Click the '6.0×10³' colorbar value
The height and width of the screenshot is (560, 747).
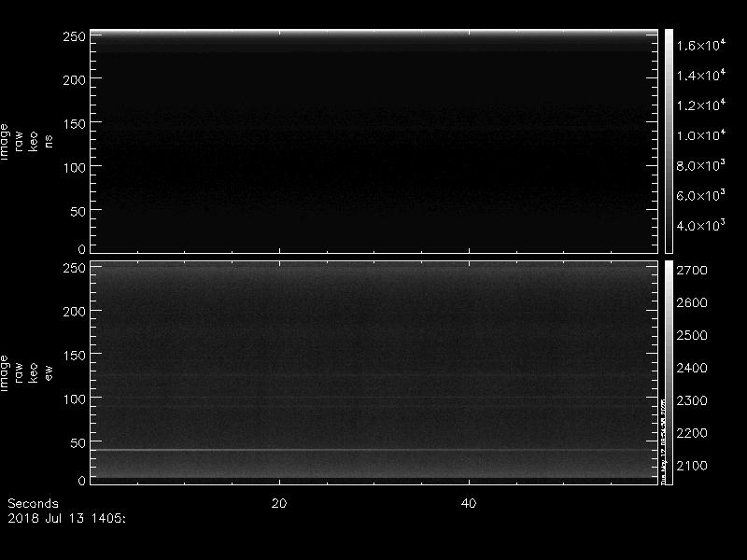coord(701,195)
